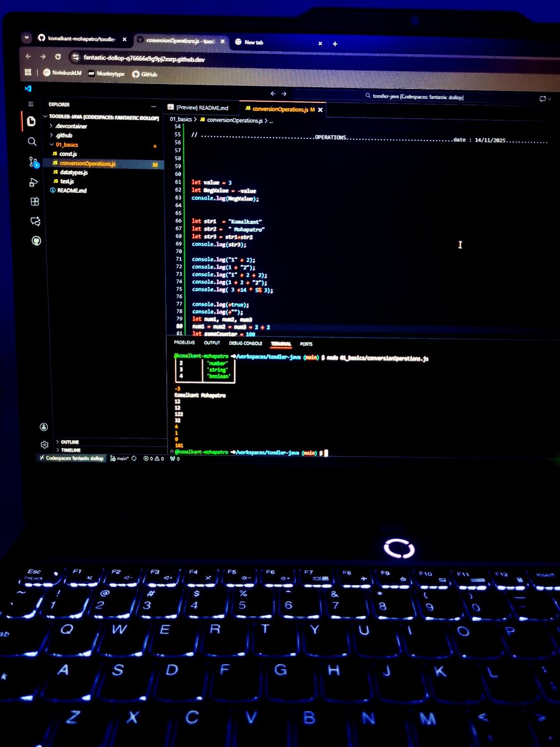Expand the .github folder
The image size is (560, 747).
[64, 135]
